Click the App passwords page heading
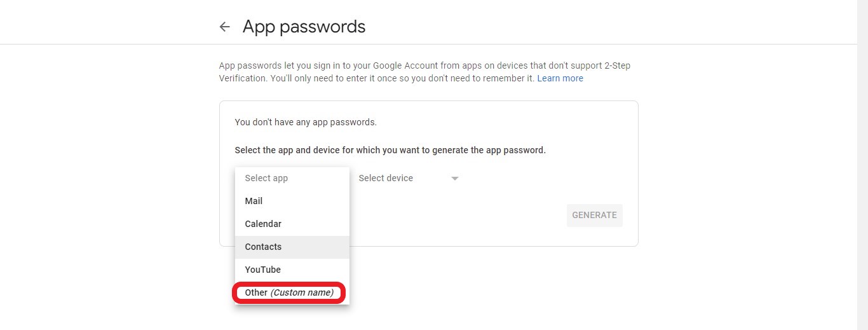This screenshot has height=330, width=868. pyautogui.click(x=304, y=27)
